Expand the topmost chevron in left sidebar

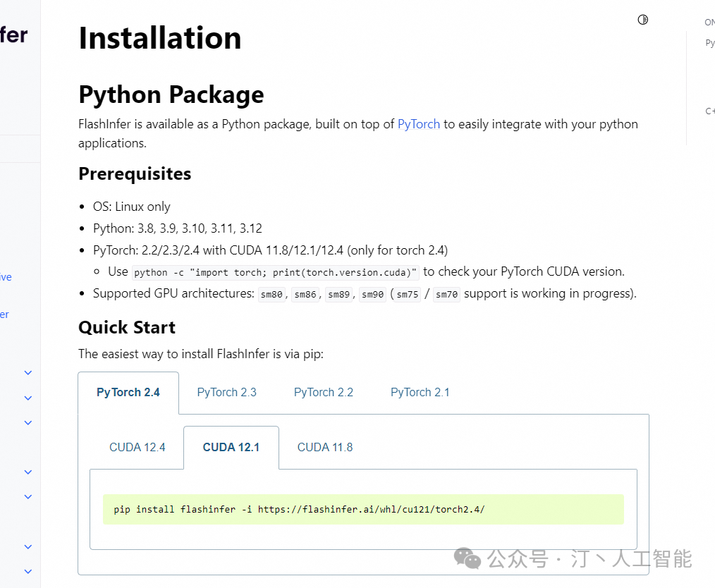28,372
